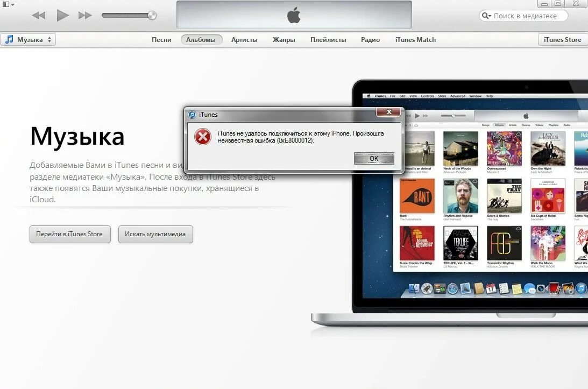Select the Walk the Moon album cover

(x=548, y=243)
